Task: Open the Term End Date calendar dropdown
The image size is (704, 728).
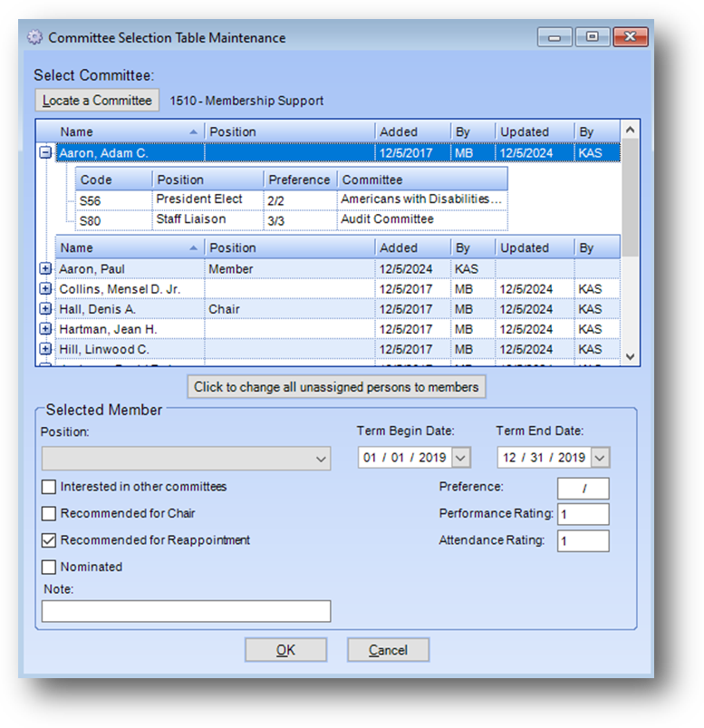Action: pyautogui.click(x=600, y=458)
